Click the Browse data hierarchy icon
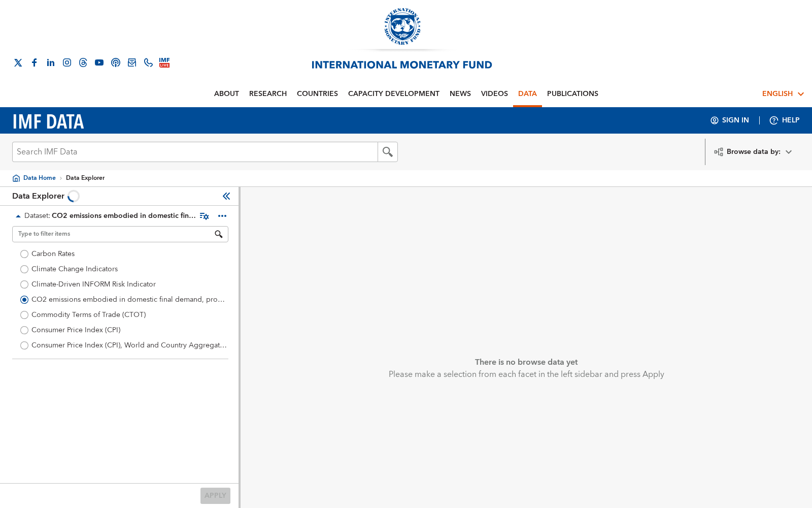The image size is (812, 508). click(719, 152)
